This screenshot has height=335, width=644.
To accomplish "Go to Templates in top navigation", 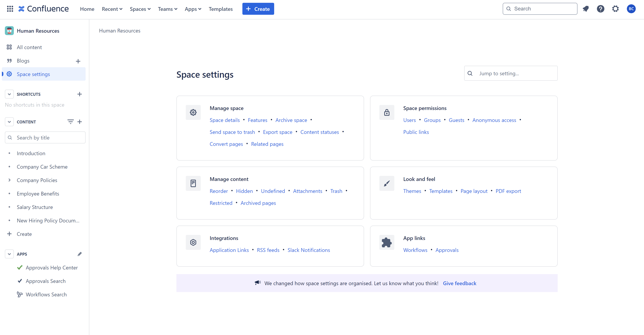I will coord(221,9).
